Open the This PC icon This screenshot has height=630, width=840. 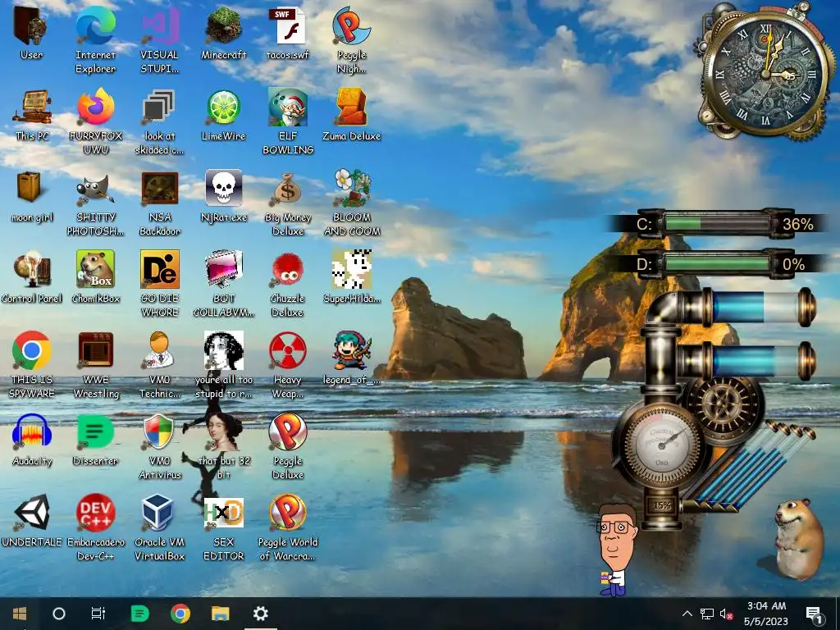point(32,107)
